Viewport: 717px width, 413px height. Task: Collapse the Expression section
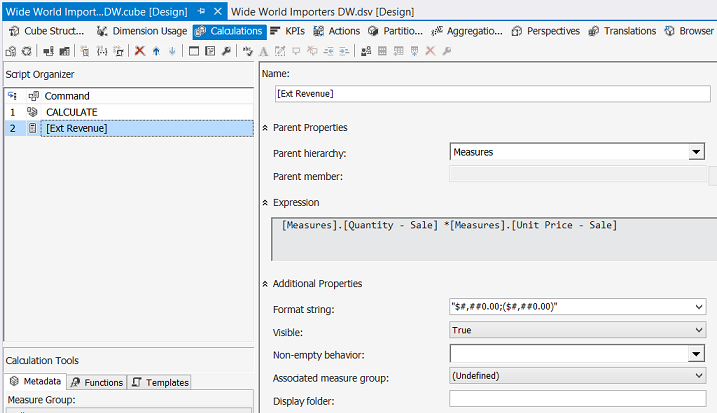pyautogui.click(x=265, y=202)
